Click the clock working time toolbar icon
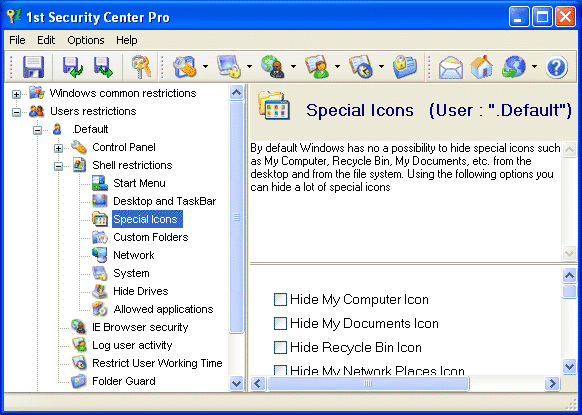This screenshot has width=582, height=415. point(361,67)
